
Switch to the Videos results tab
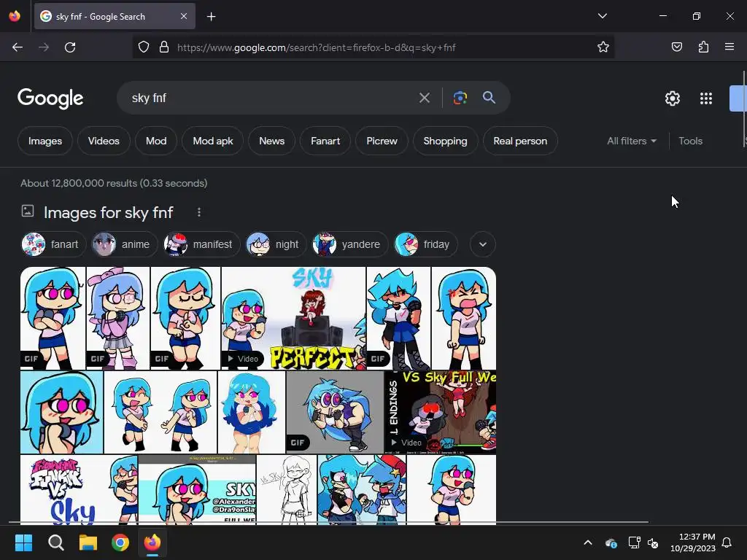click(x=104, y=141)
